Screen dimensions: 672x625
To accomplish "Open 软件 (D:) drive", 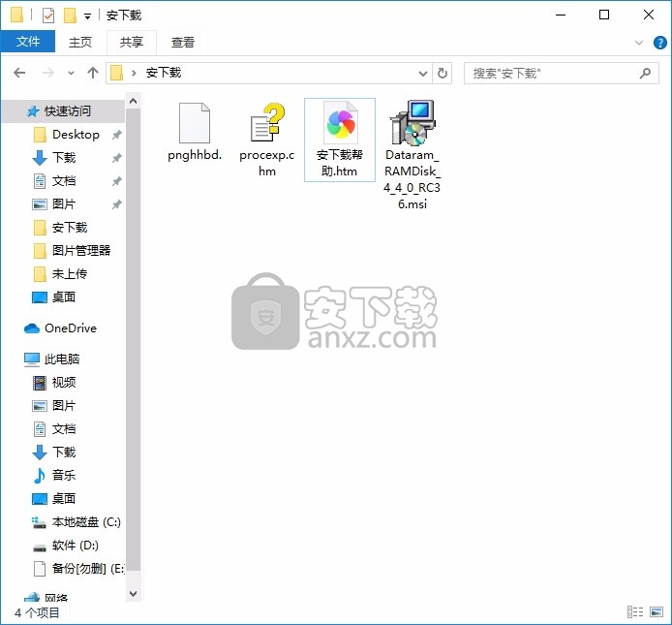I will click(66, 546).
